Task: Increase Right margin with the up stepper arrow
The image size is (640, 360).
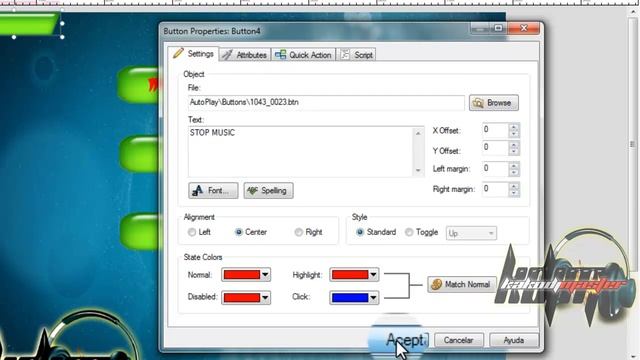Action: coord(514,186)
